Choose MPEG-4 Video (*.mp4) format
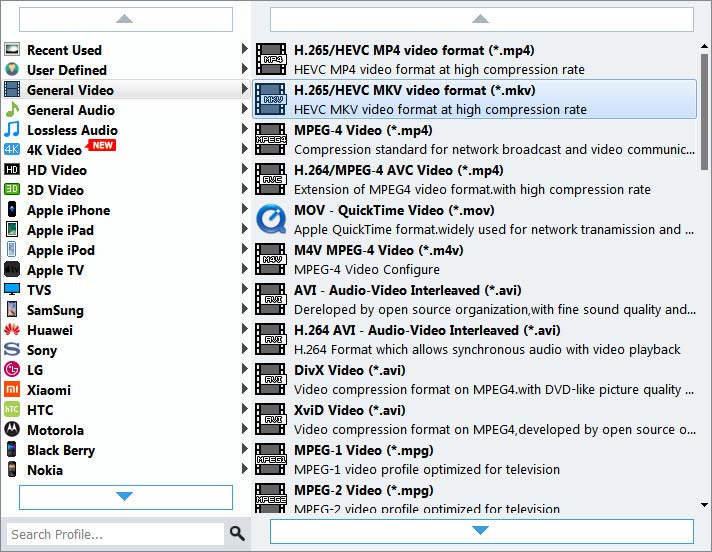 click(x=363, y=131)
